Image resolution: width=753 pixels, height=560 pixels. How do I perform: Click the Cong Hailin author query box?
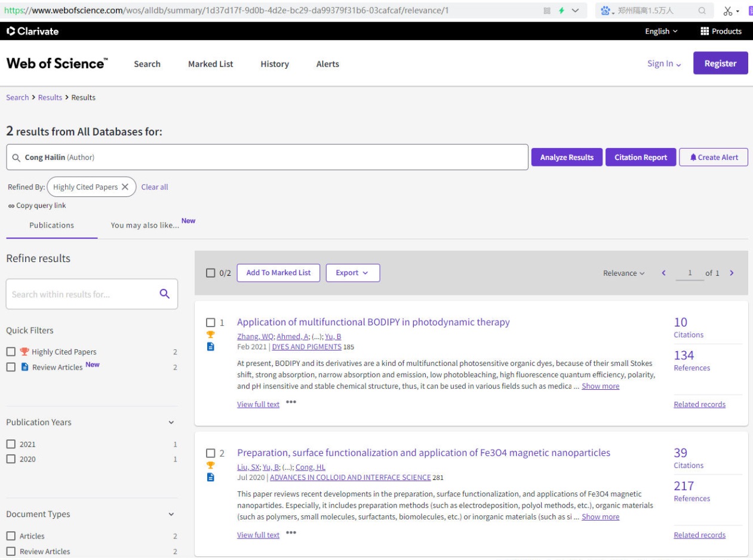click(267, 158)
